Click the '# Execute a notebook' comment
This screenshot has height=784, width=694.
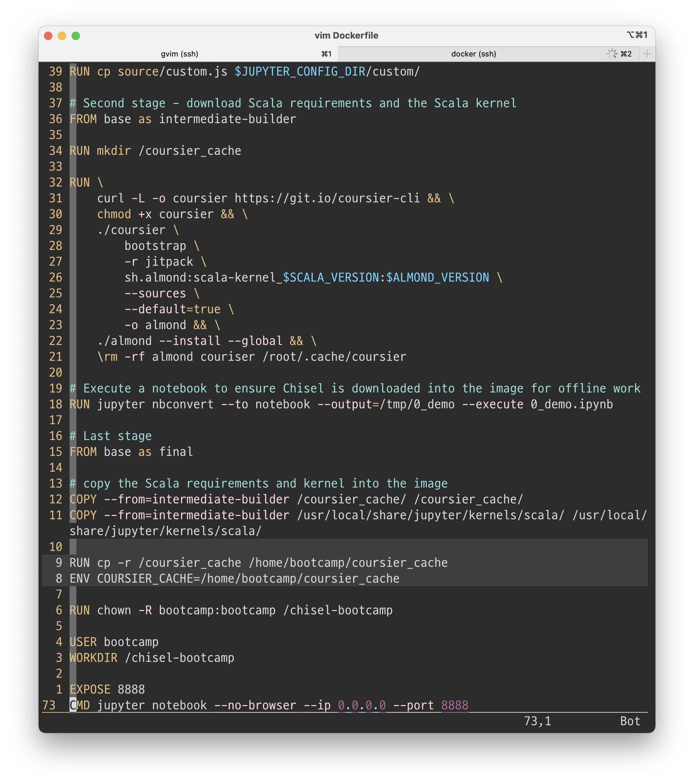tap(355, 388)
